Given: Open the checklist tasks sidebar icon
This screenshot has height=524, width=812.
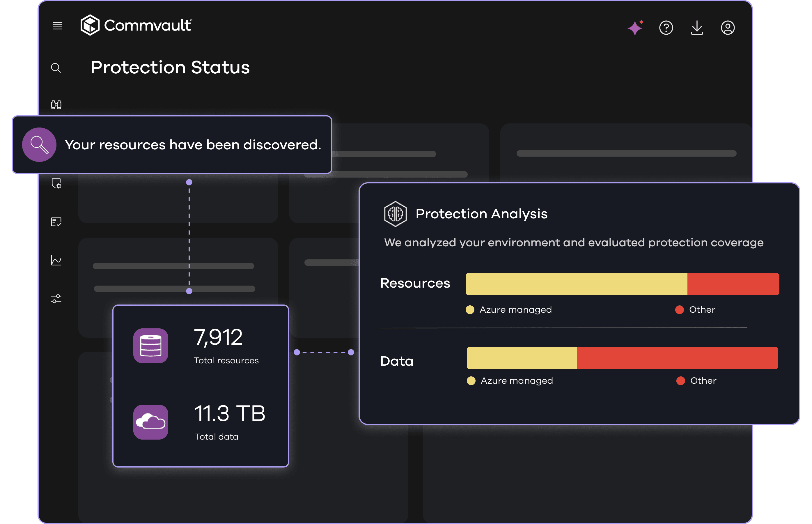Looking at the screenshot, I should (56, 222).
